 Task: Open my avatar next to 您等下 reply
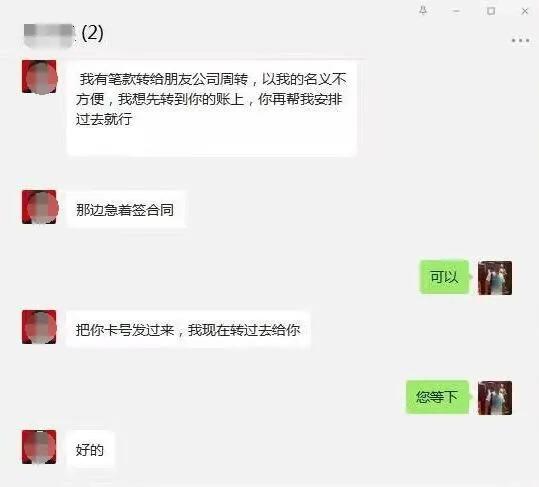coord(495,398)
